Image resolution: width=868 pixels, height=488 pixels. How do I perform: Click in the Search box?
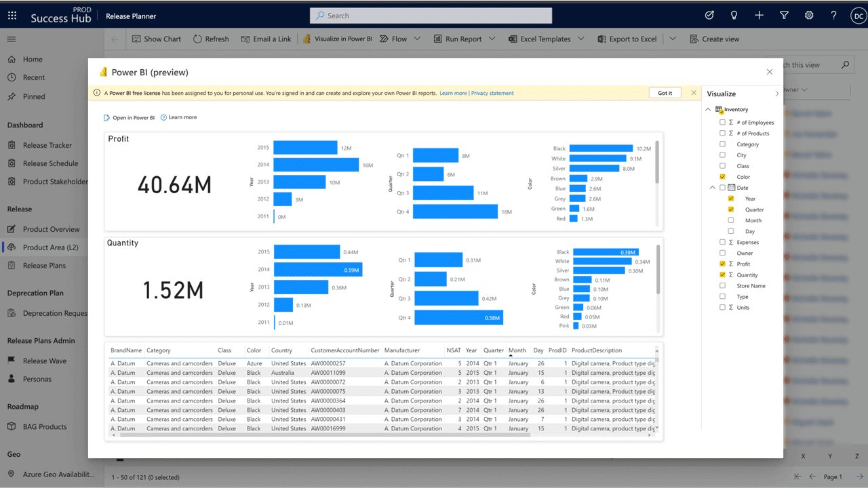coord(431,16)
